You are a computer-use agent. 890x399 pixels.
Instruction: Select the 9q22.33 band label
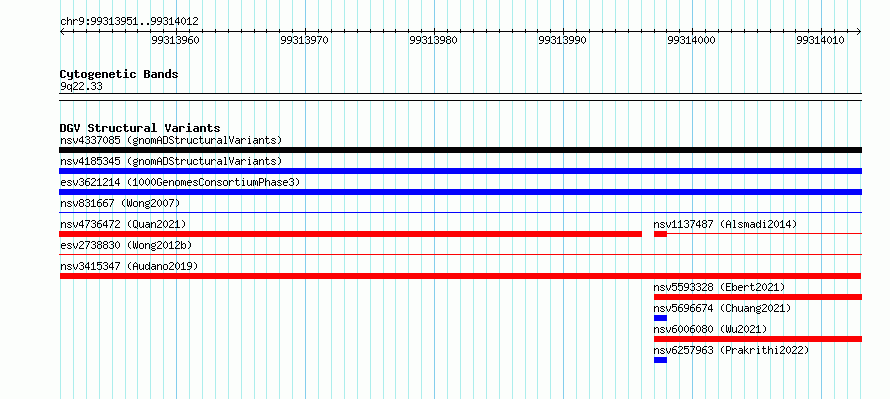(81, 87)
